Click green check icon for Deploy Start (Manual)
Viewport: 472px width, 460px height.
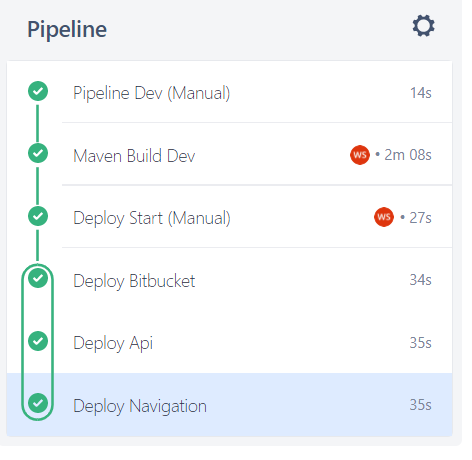pos(38,216)
